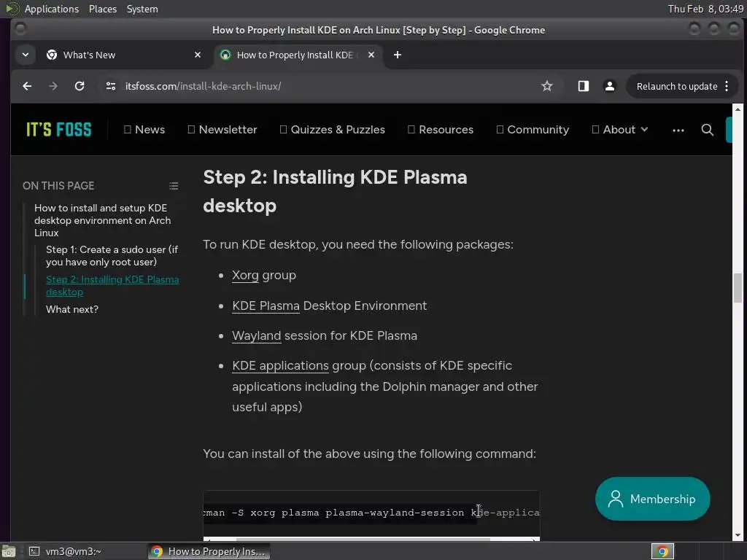
Task: Open the Xorg link
Action: 245,275
